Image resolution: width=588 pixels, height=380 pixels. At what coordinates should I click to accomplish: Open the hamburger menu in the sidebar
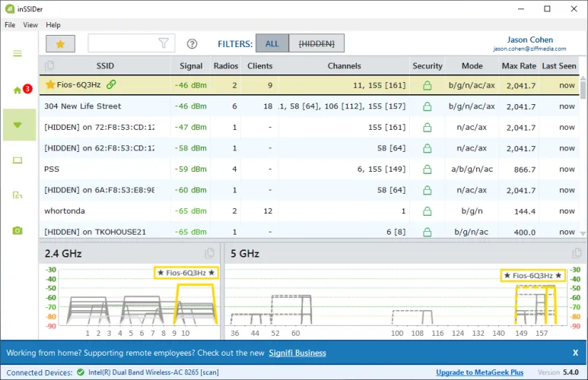coord(17,53)
